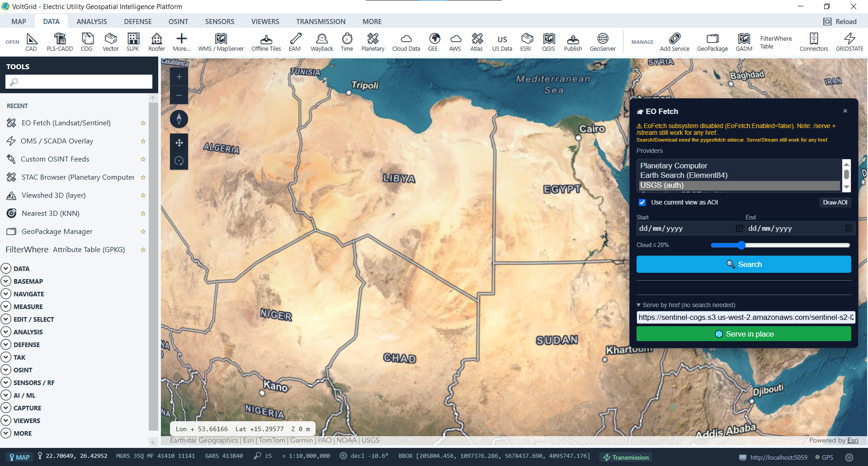
Task: Expand the EDIT / SELECT group
Action: point(6,319)
